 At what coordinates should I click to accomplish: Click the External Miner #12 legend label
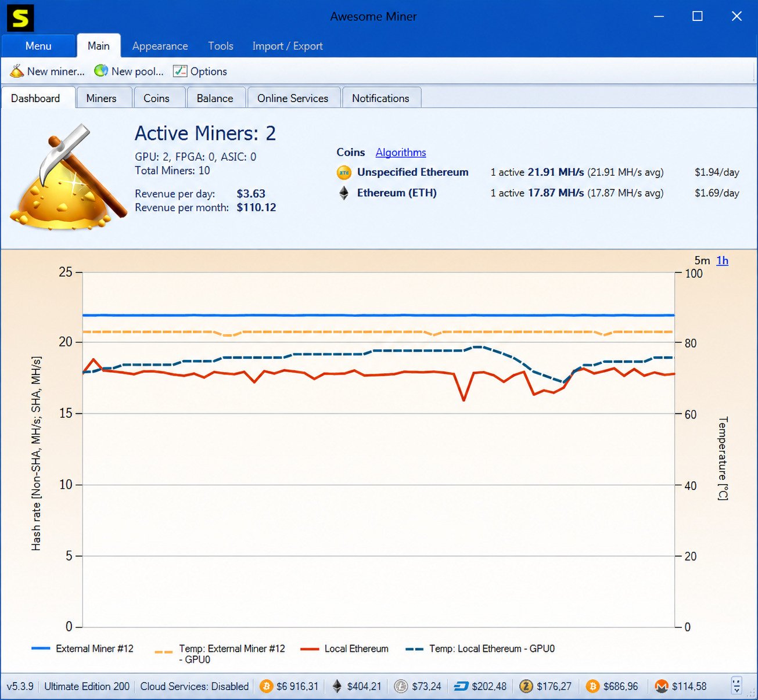coord(95,648)
